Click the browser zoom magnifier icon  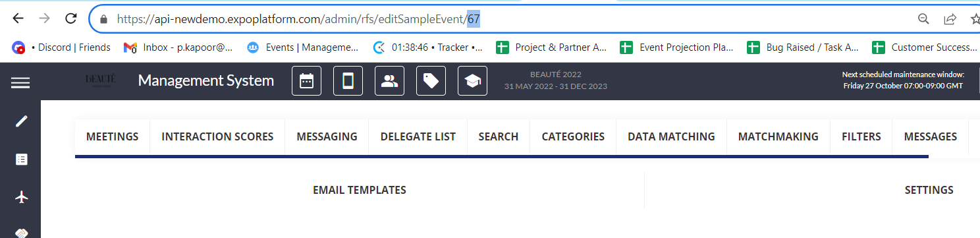[x=924, y=19]
